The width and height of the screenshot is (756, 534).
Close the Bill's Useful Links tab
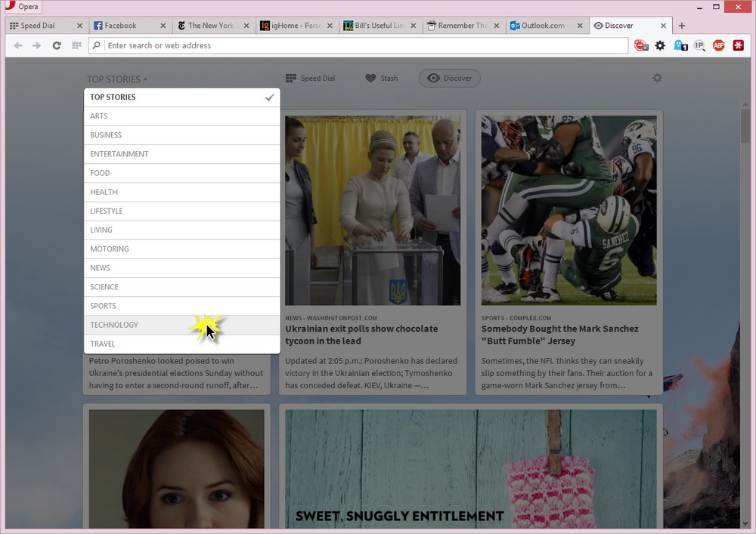click(414, 26)
